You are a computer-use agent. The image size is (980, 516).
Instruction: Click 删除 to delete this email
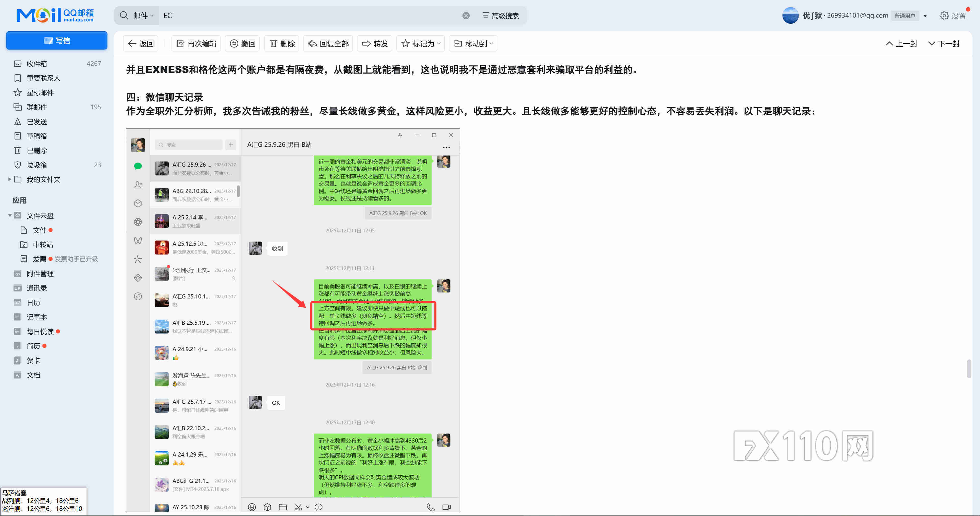tap(282, 43)
